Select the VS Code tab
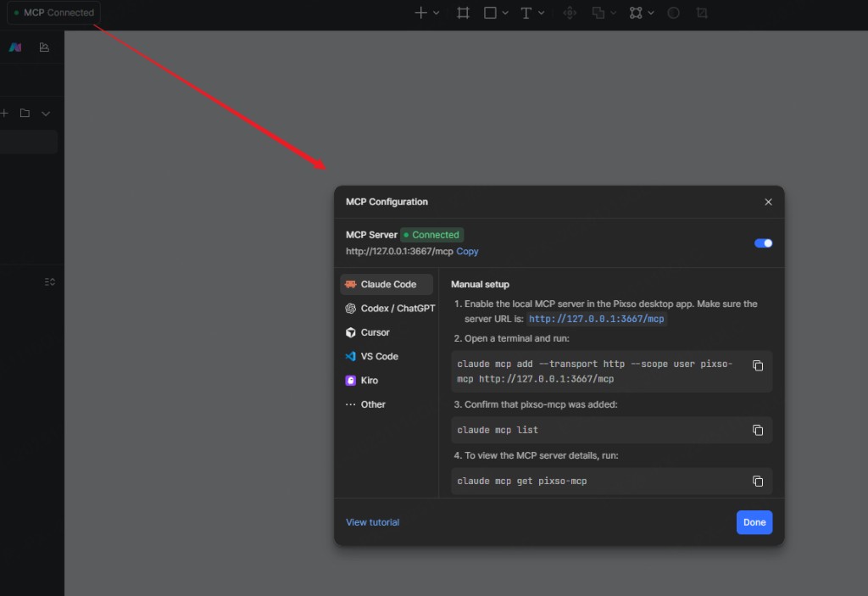This screenshot has width=868, height=596. coord(387,356)
